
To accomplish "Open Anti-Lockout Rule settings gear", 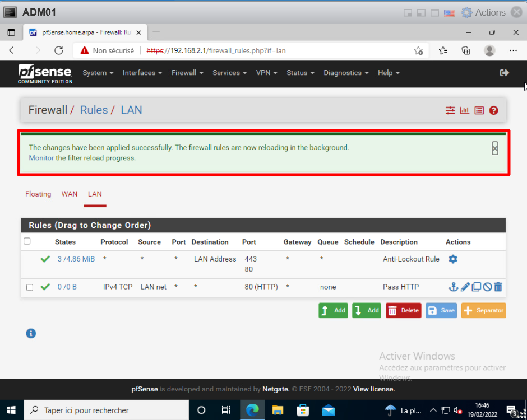I will 453,259.
